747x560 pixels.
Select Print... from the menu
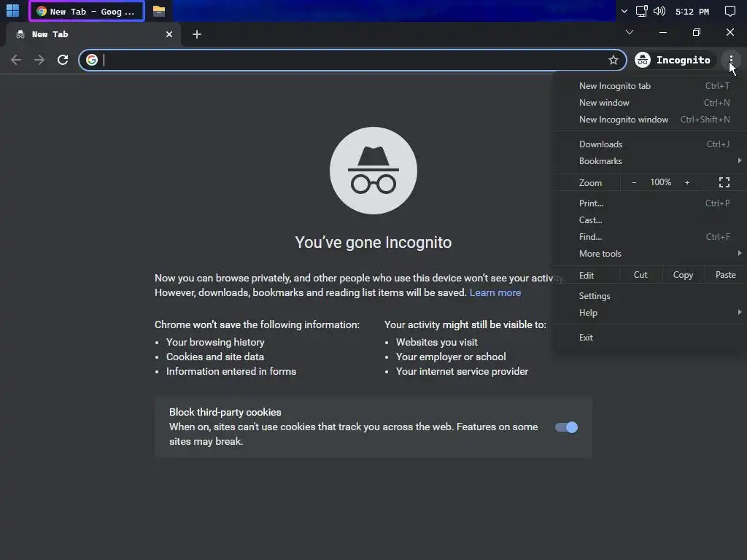pyautogui.click(x=650, y=203)
